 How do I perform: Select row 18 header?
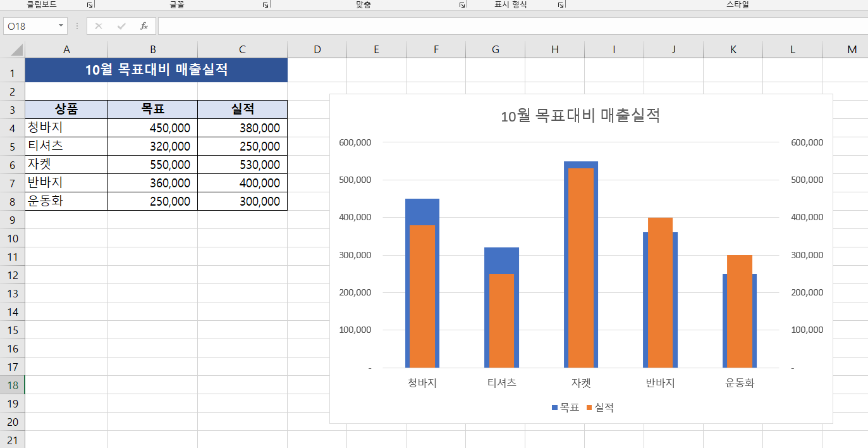click(x=12, y=385)
